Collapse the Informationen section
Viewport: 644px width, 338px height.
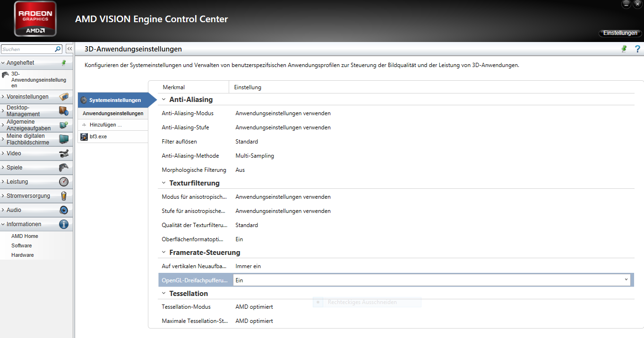(3, 224)
